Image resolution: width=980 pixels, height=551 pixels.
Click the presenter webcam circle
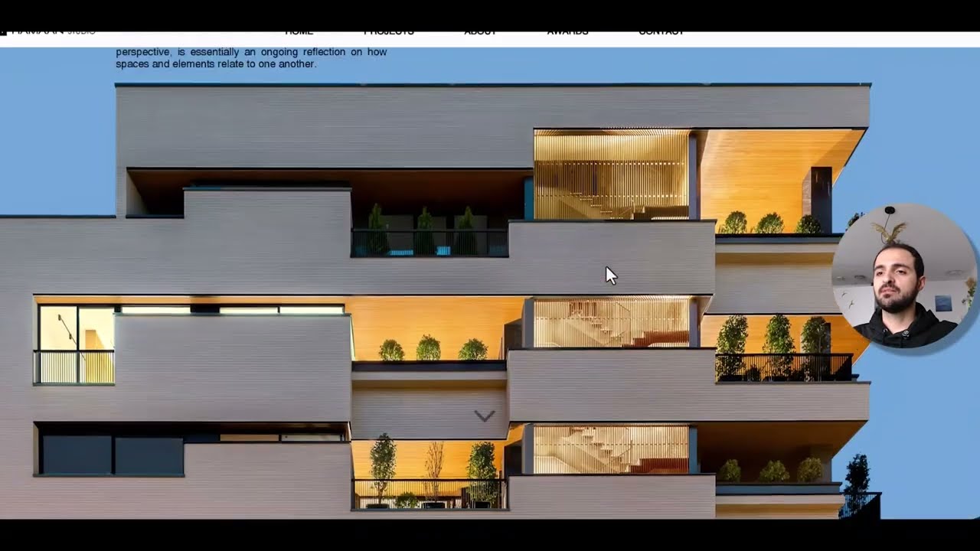[904, 276]
